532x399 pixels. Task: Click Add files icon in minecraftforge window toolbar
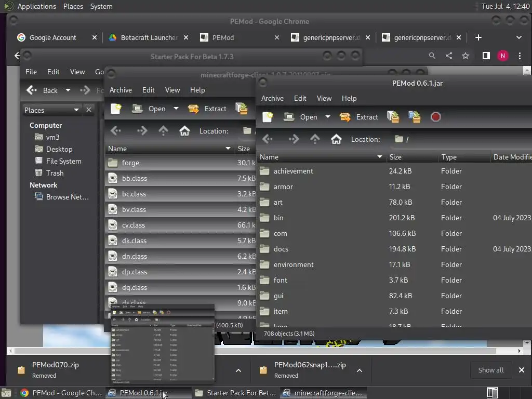241,109
